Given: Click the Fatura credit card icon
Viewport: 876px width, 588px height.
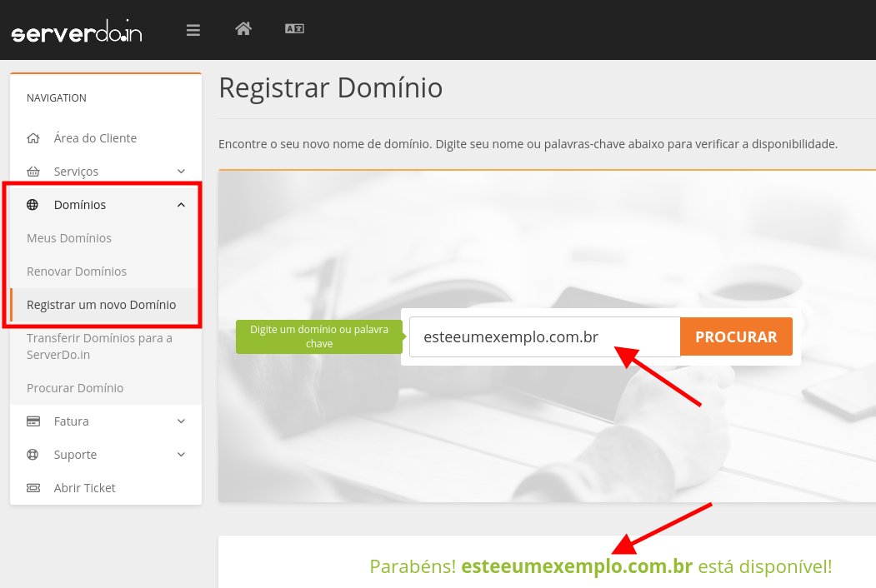Looking at the screenshot, I should [x=33, y=421].
